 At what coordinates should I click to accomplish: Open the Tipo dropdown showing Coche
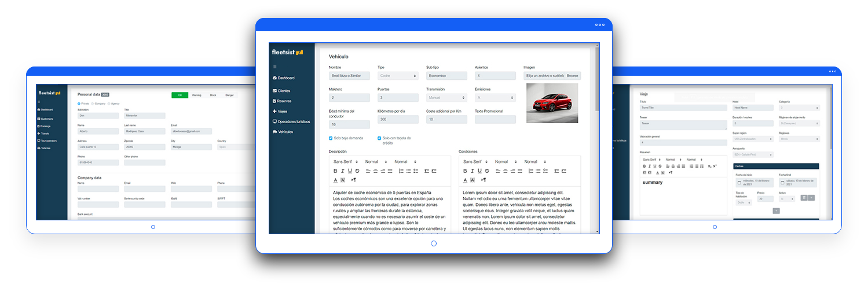(397, 76)
